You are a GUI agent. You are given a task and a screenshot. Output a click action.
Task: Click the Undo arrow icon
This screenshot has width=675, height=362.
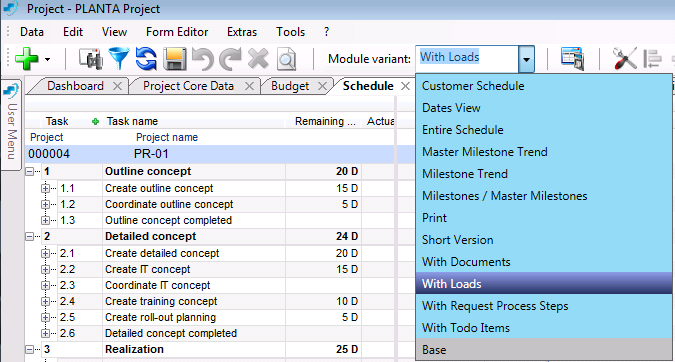[202, 59]
